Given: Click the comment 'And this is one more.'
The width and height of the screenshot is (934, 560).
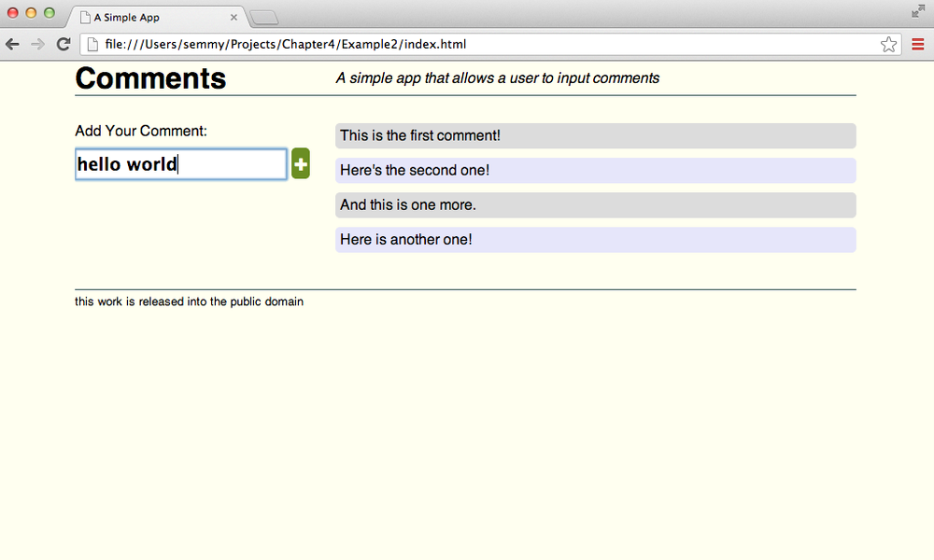Looking at the screenshot, I should coord(595,204).
